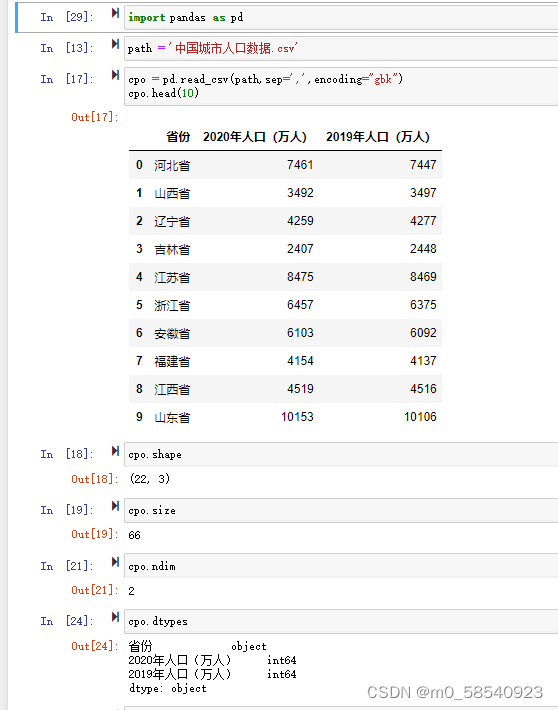Image resolution: width=558 pixels, height=710 pixels.
Task: Select the In [21] prompt label
Action: tap(67, 566)
